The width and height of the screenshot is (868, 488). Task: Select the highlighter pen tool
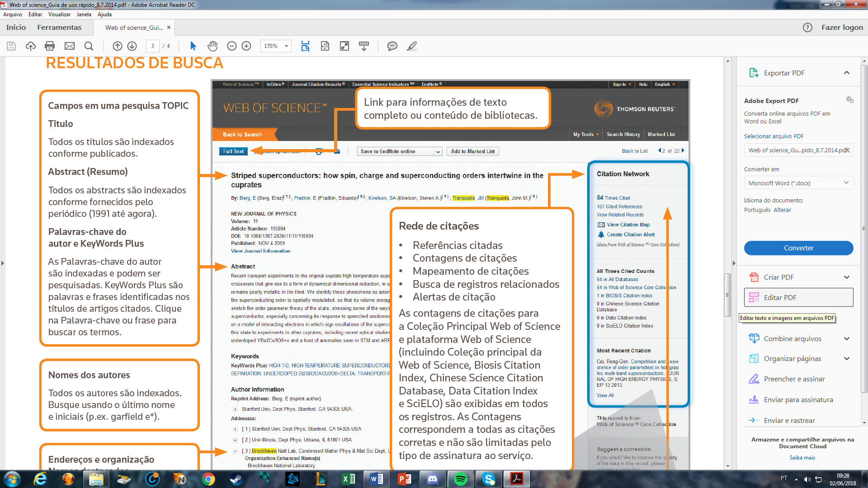point(411,46)
